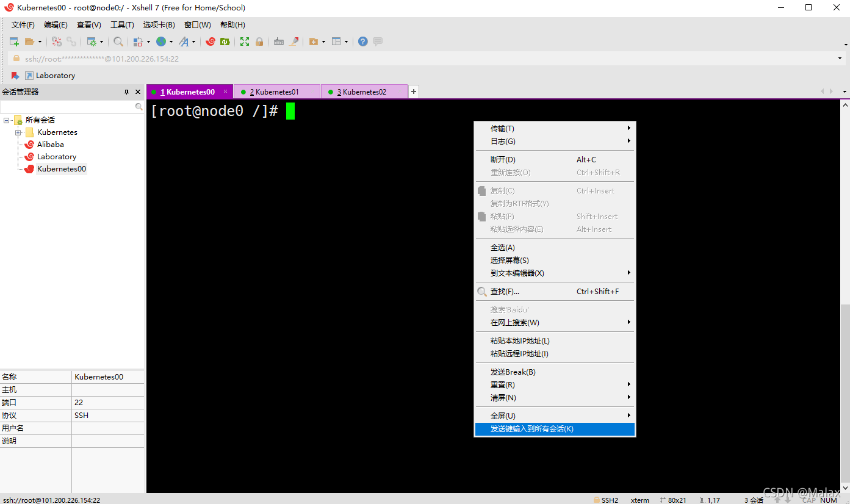Open dropdown next to globe icon
The height and width of the screenshot is (504, 850).
click(171, 41)
